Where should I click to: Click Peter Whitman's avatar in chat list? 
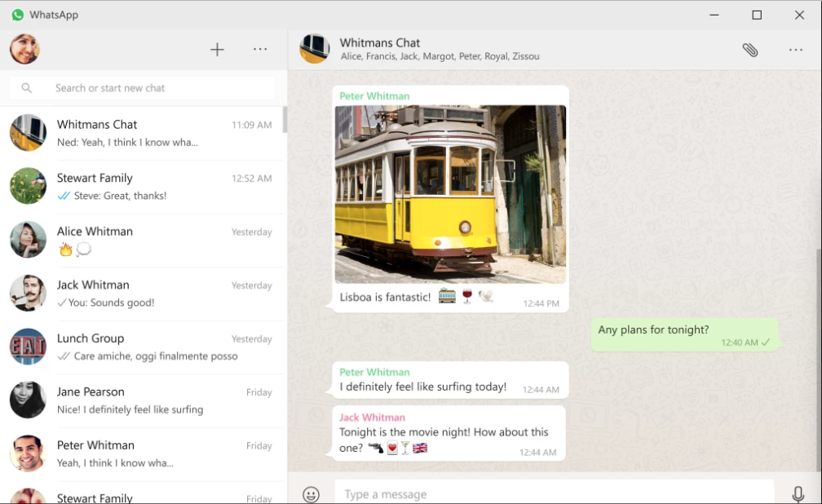click(29, 453)
